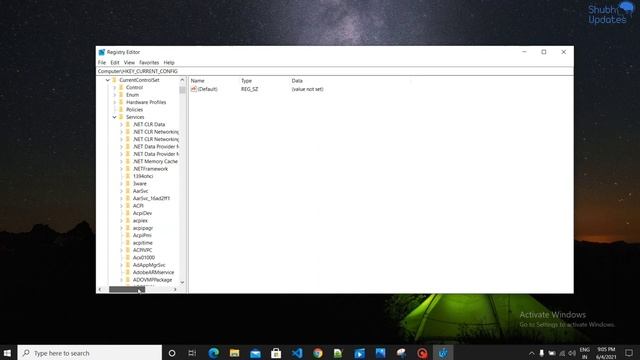Click the tree's vertical scrollbar thumb
This screenshot has width=640, height=360.
pyautogui.click(x=182, y=89)
